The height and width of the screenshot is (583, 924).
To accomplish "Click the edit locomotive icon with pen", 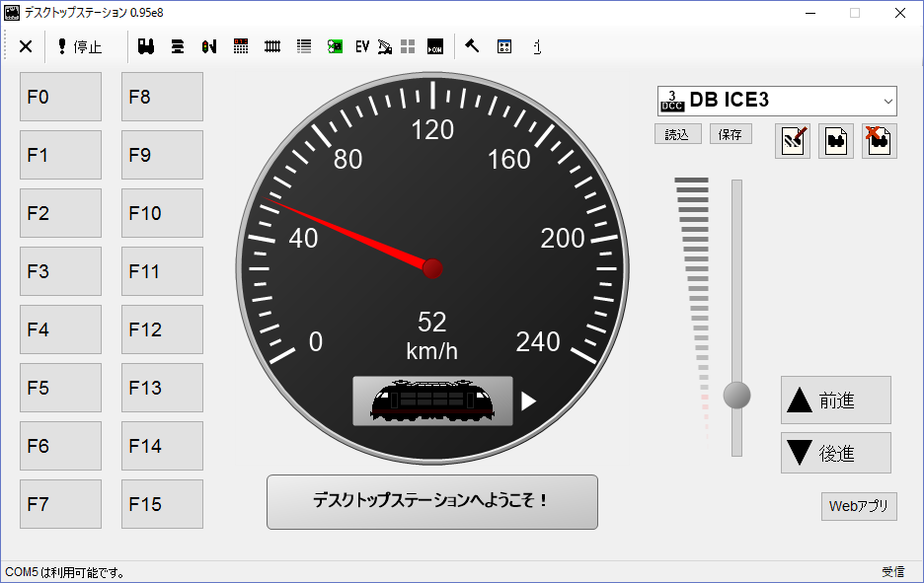I will [793, 141].
